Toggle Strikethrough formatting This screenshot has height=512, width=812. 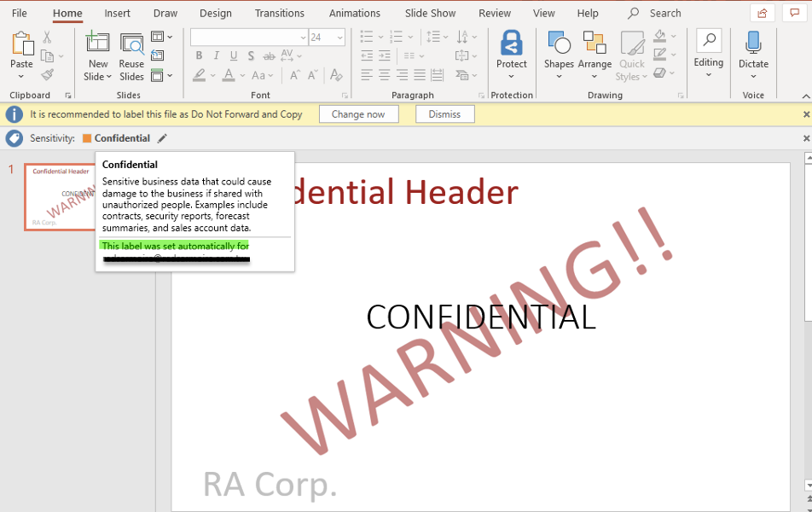pos(269,56)
